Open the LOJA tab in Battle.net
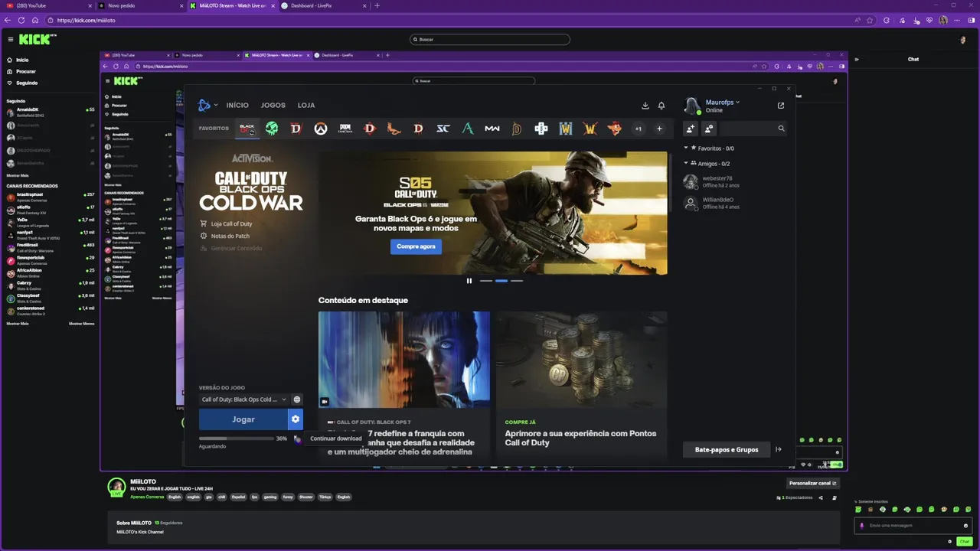980x551 pixels. click(306, 106)
